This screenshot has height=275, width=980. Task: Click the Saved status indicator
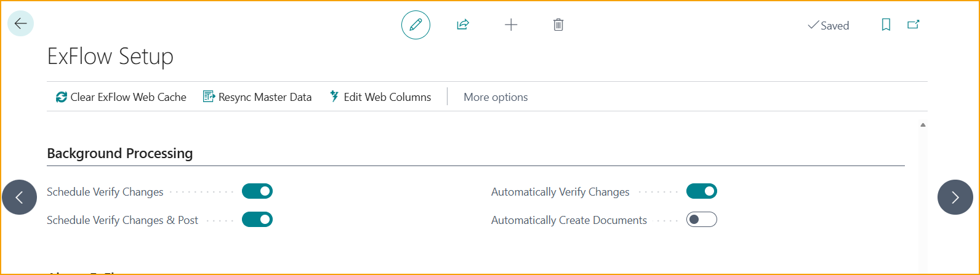pos(829,25)
